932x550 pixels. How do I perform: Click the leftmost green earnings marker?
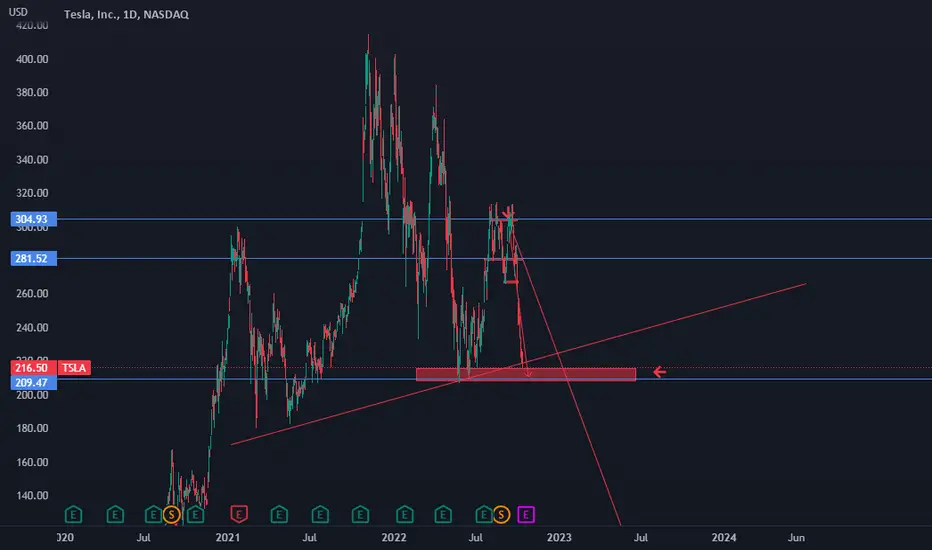point(73,514)
